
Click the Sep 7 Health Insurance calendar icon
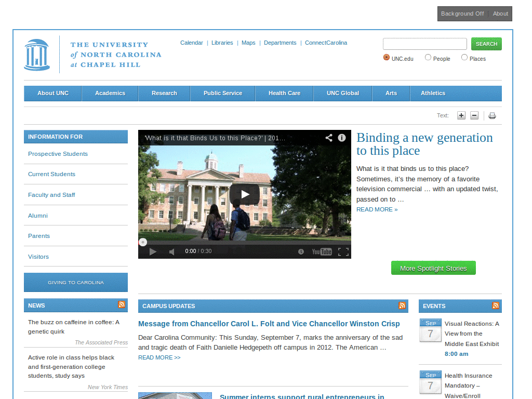click(431, 382)
